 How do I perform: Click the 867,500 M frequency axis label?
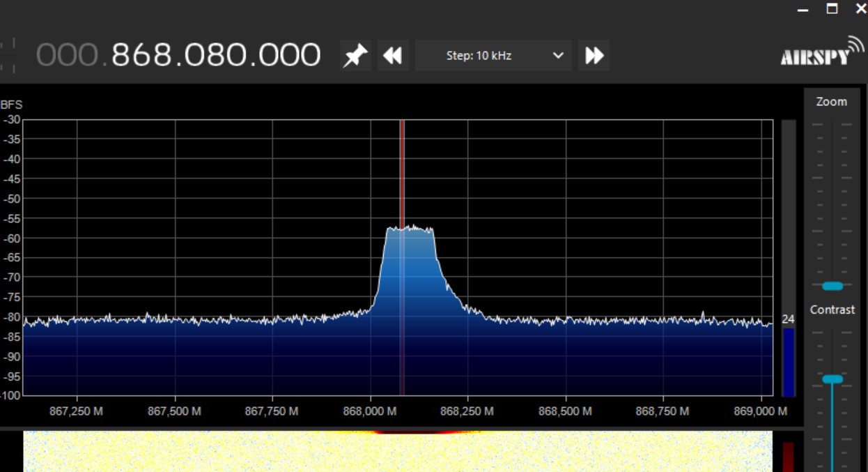(x=174, y=411)
